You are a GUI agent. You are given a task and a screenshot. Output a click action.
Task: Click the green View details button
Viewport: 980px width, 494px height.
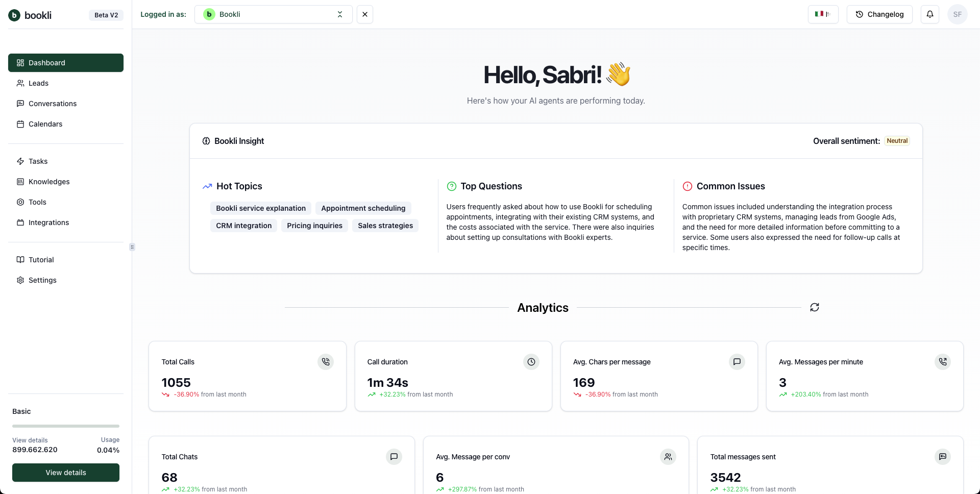click(x=66, y=473)
